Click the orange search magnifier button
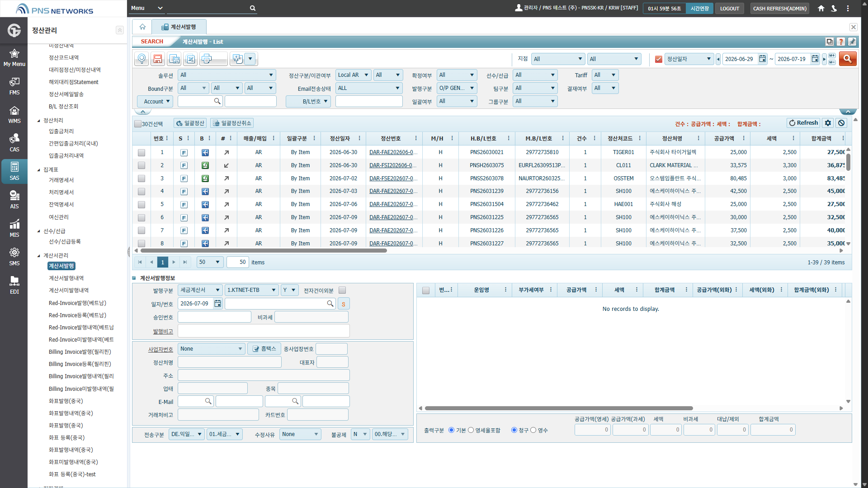868x488 pixels. tap(848, 59)
